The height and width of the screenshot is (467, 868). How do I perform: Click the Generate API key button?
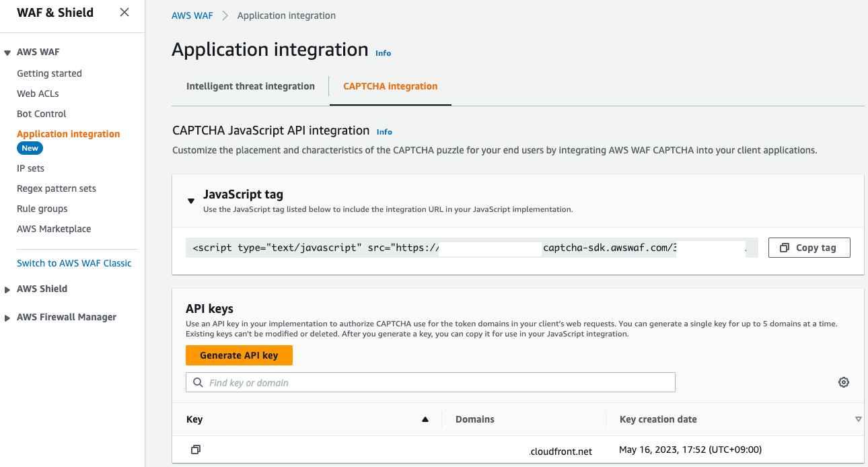(239, 355)
